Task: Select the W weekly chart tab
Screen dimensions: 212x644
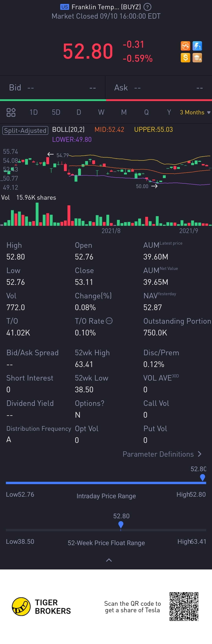Action: pyautogui.click(x=101, y=112)
